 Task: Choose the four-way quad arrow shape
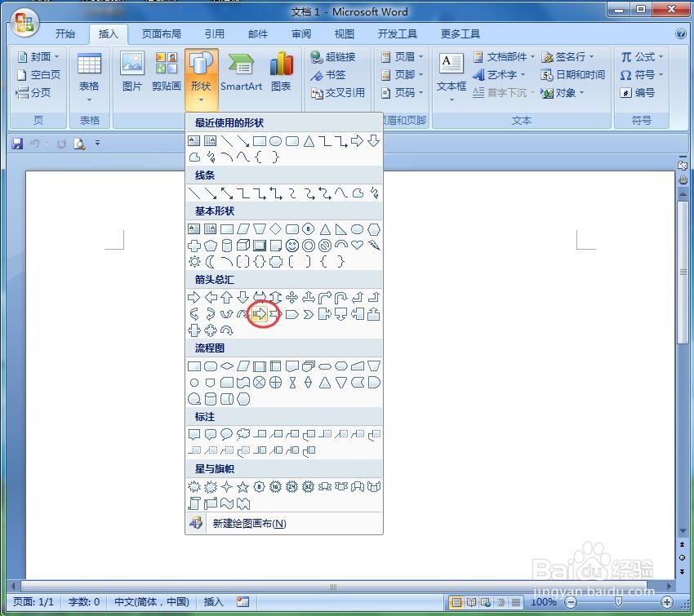click(291, 298)
